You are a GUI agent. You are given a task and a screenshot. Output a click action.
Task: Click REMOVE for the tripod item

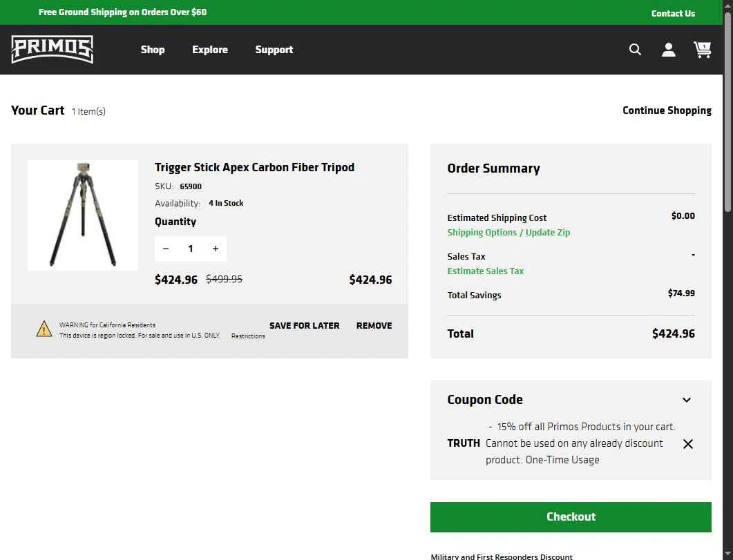(374, 325)
